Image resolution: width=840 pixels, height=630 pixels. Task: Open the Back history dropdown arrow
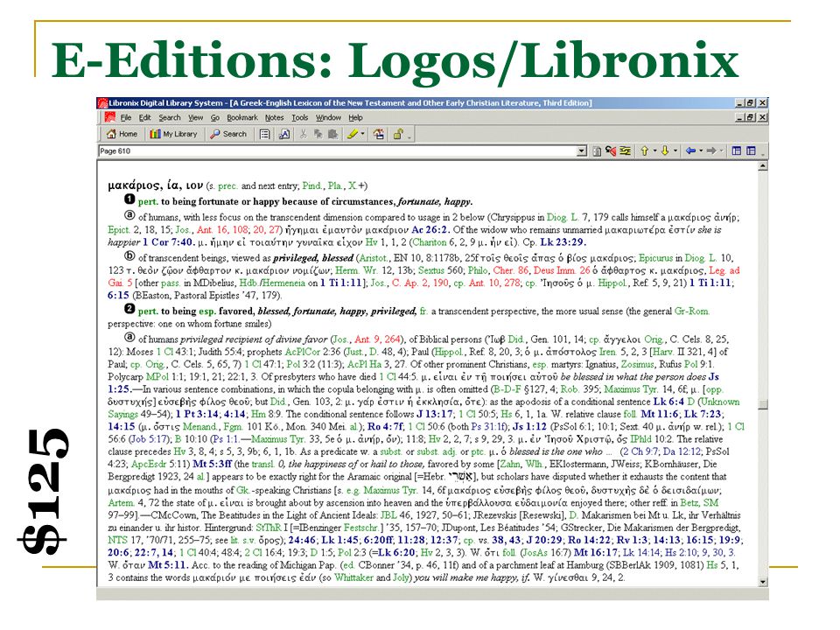tap(701, 151)
